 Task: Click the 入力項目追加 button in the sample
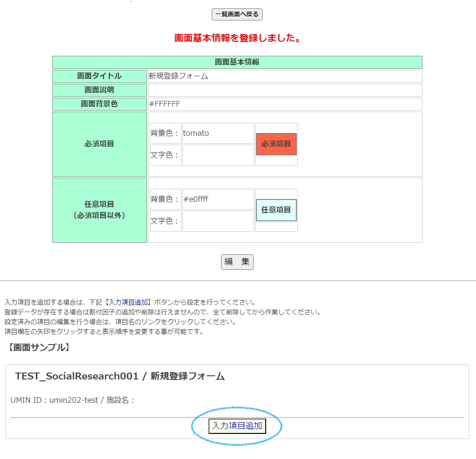(237, 426)
